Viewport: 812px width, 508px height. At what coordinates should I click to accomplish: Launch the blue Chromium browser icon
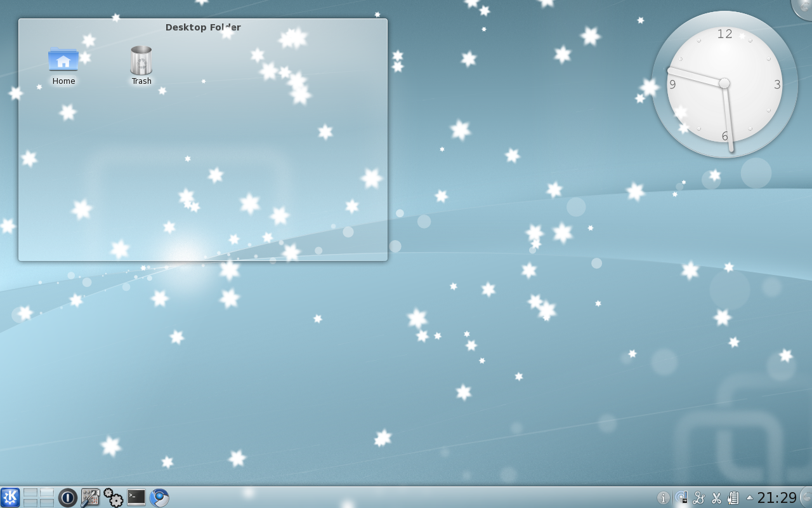click(159, 497)
